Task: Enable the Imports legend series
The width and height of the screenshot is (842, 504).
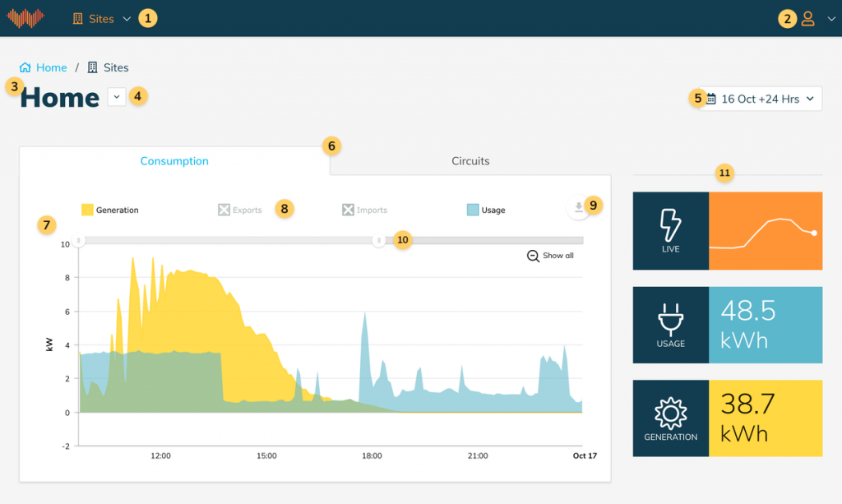Action: point(364,210)
